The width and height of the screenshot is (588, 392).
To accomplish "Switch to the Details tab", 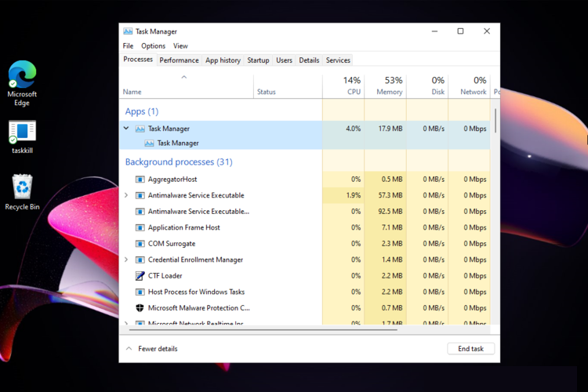I will (309, 60).
